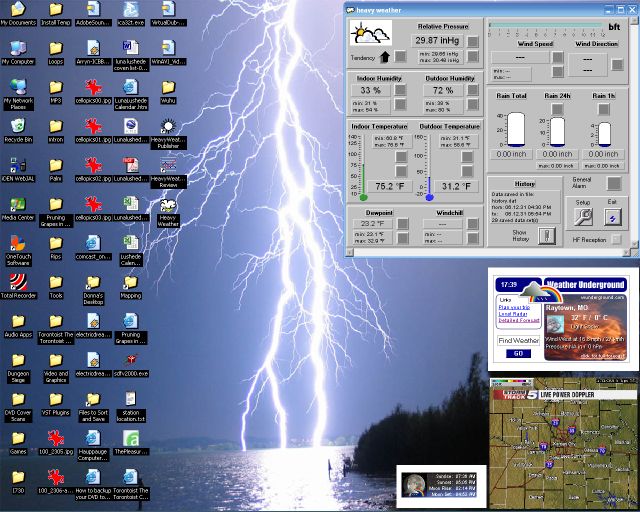Screen dimensions: 640x512
Task: Open the Dungeon Siege folder
Action: coord(18,368)
